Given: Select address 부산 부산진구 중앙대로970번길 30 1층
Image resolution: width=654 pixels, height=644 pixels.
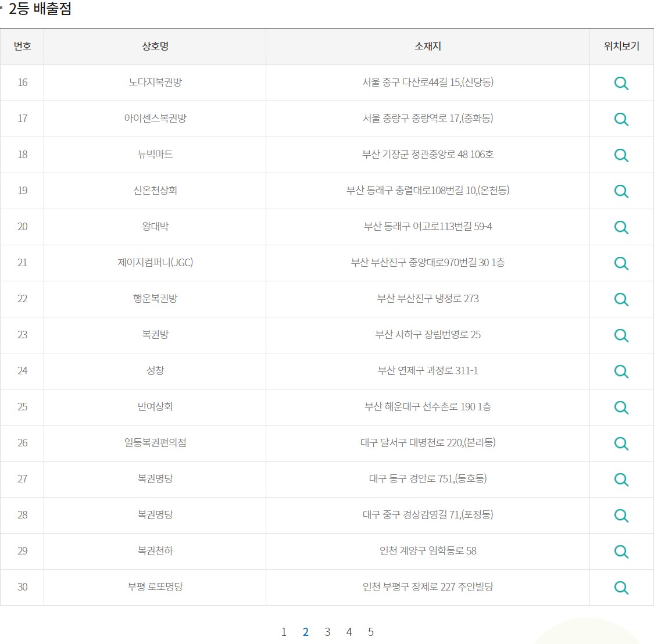Looking at the screenshot, I should click(427, 262).
